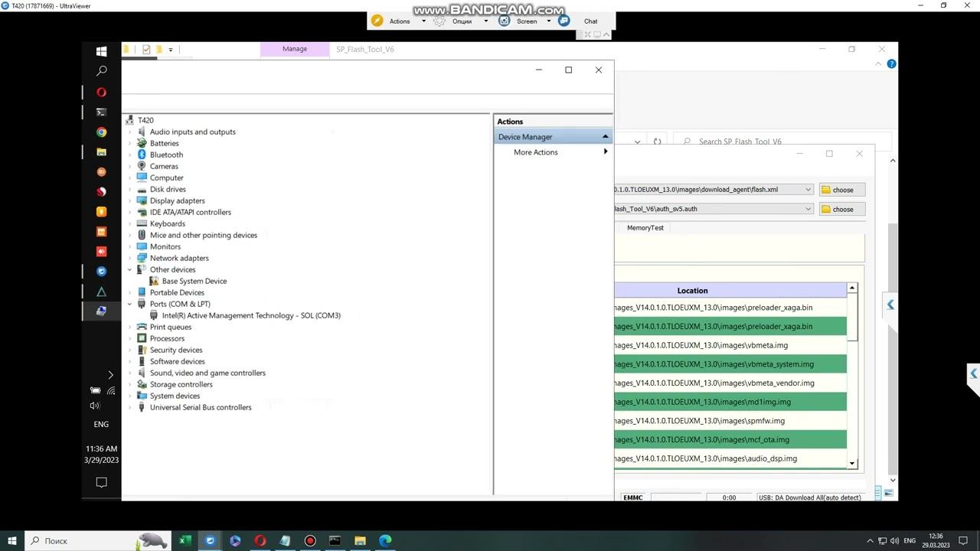The image size is (980, 551).
Task: Click choose button for auth_sv5.auth file
Action: click(x=842, y=209)
